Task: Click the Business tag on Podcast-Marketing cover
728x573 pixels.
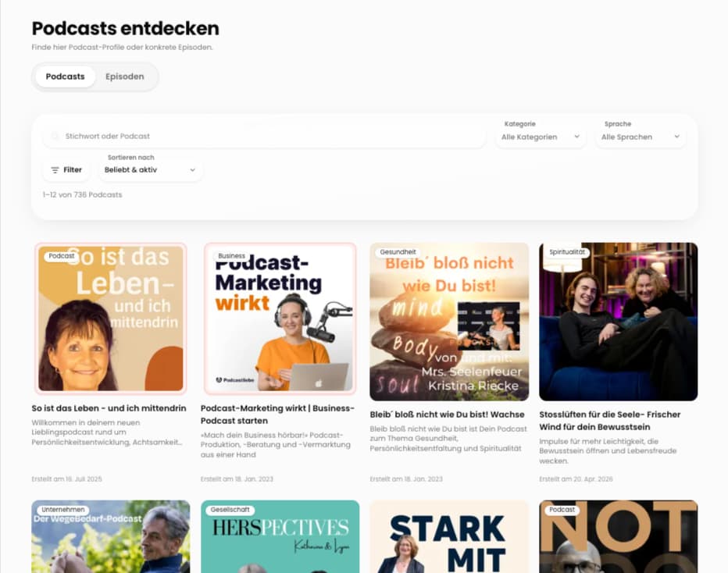Action: point(231,256)
